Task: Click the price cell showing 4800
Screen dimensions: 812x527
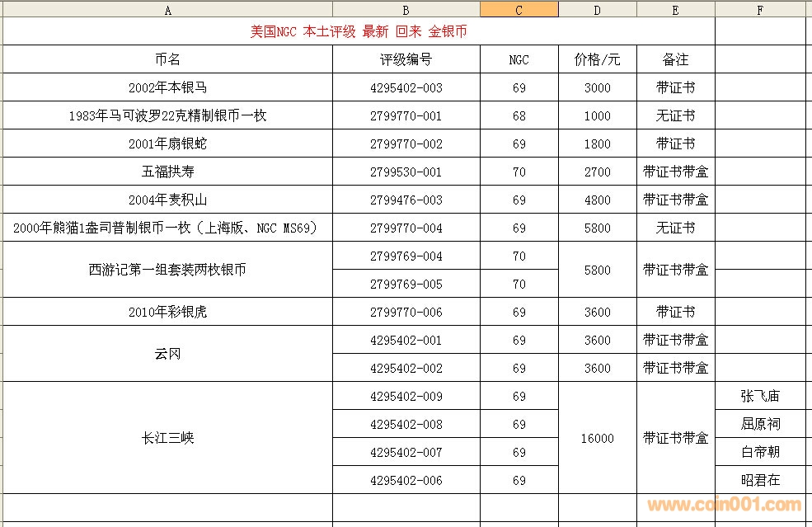Action: (597, 200)
